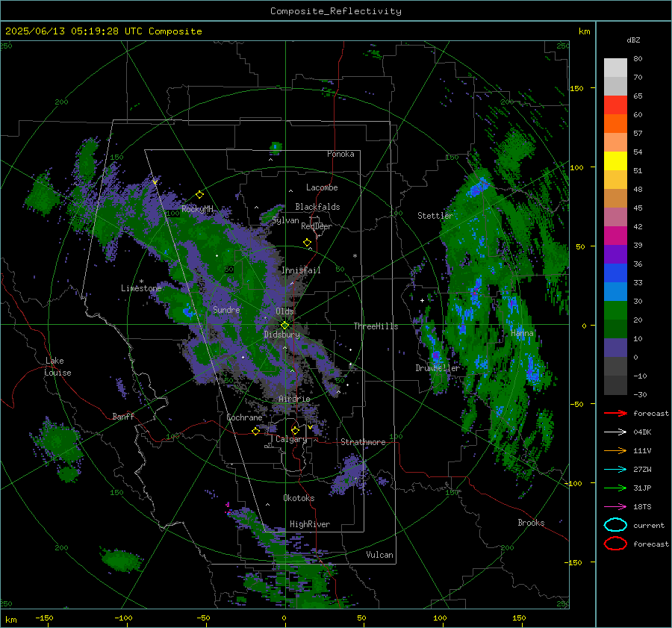
Task: Select the orange 111V arrow legend icon
Action: pyautogui.click(x=615, y=450)
